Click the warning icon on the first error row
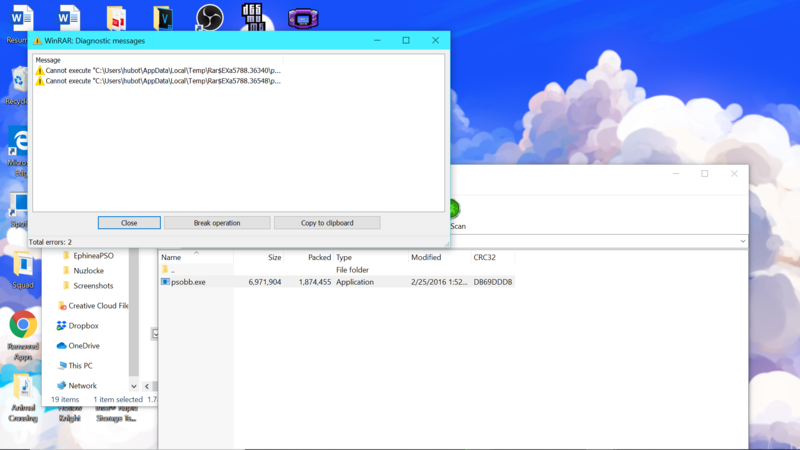 (x=40, y=70)
